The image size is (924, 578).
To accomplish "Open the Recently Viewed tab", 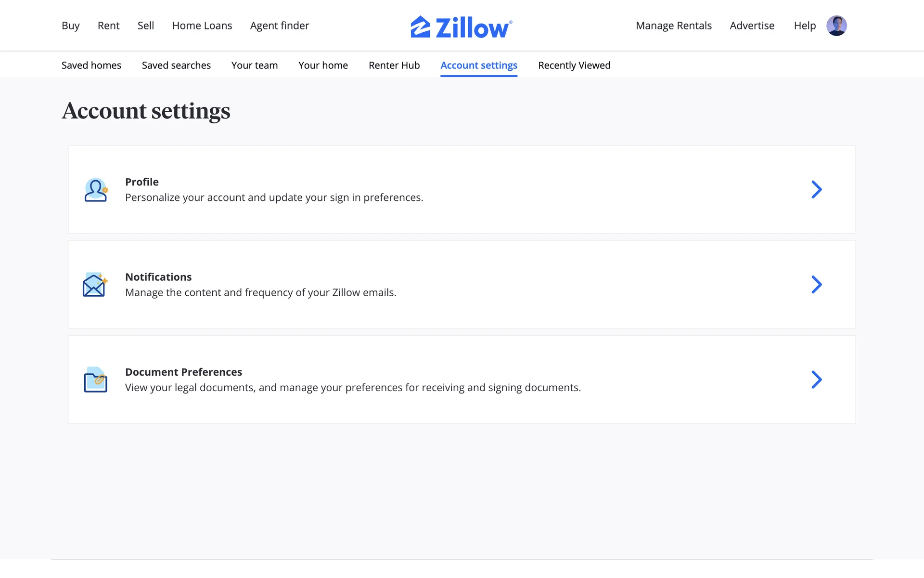I will point(574,66).
